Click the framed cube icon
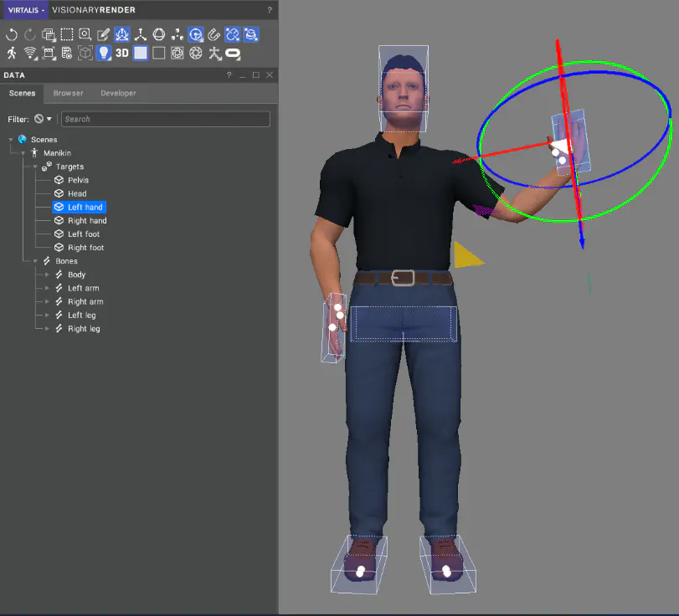679x616 pixels. coord(85,54)
